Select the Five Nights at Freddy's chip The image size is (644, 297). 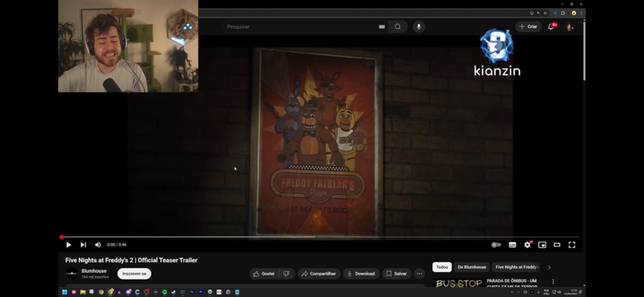click(x=516, y=267)
